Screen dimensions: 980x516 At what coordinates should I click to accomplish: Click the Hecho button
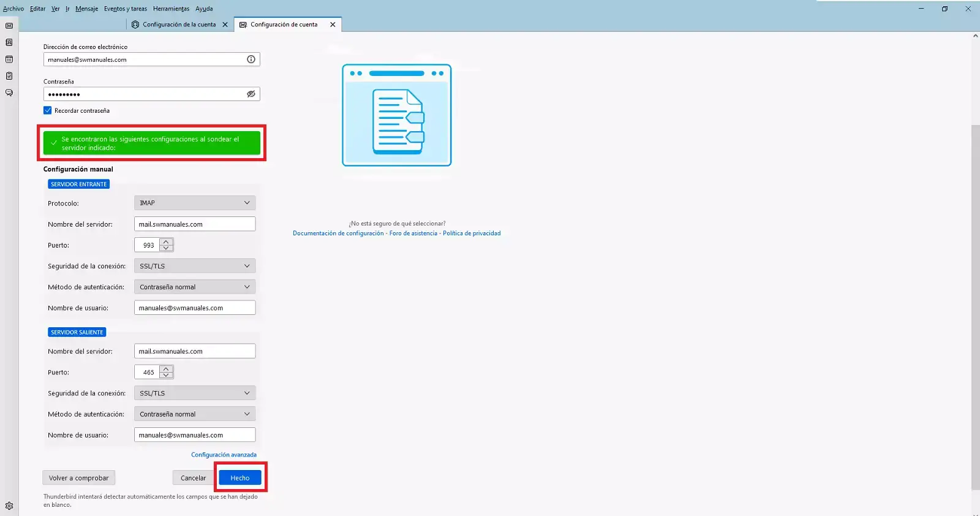pyautogui.click(x=240, y=478)
